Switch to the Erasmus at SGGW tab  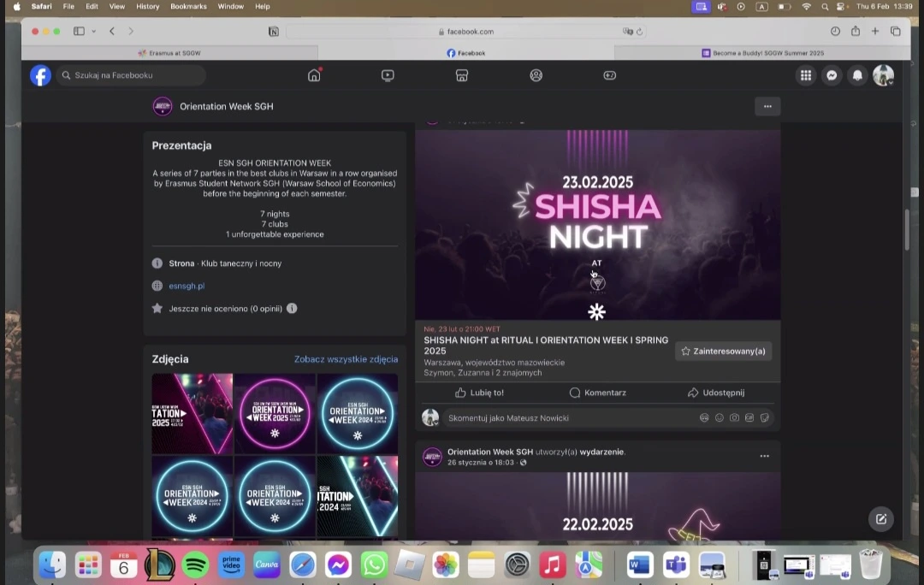[169, 53]
